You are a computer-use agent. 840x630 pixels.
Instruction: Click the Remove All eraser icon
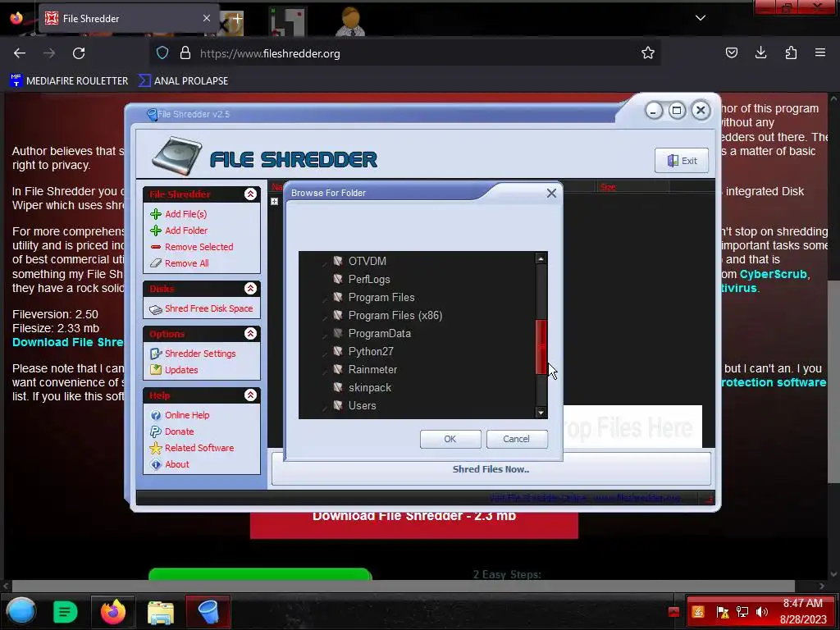[155, 263]
